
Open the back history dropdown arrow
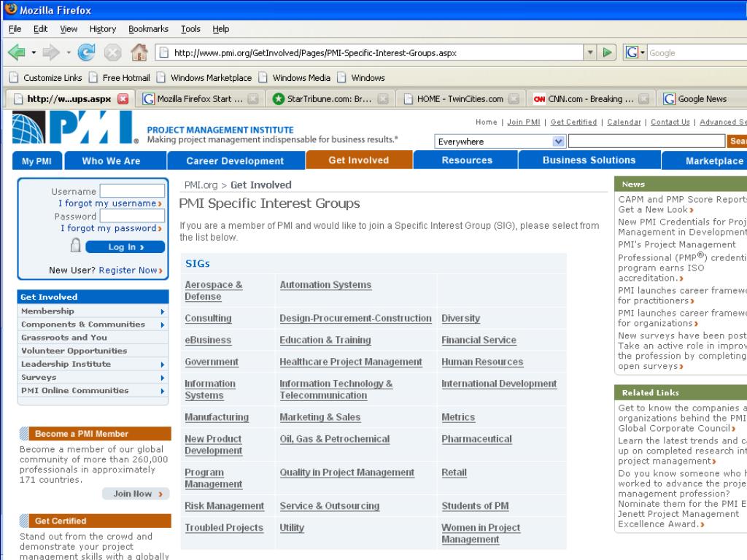pos(34,52)
